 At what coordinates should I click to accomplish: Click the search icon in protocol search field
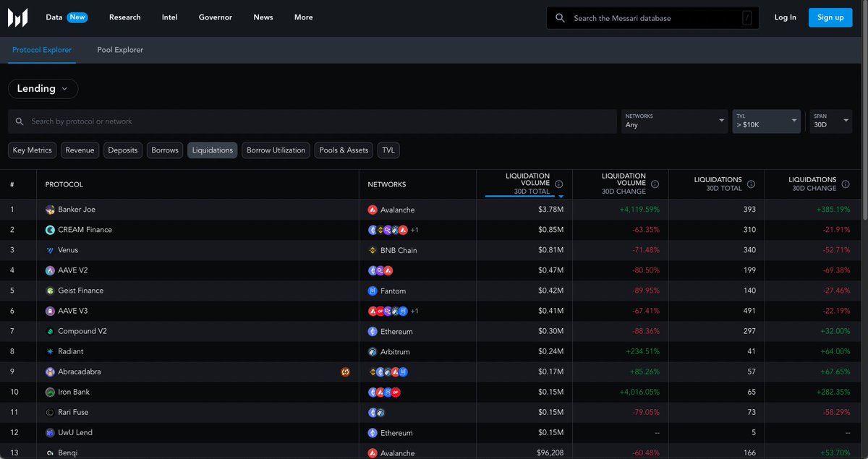21,121
